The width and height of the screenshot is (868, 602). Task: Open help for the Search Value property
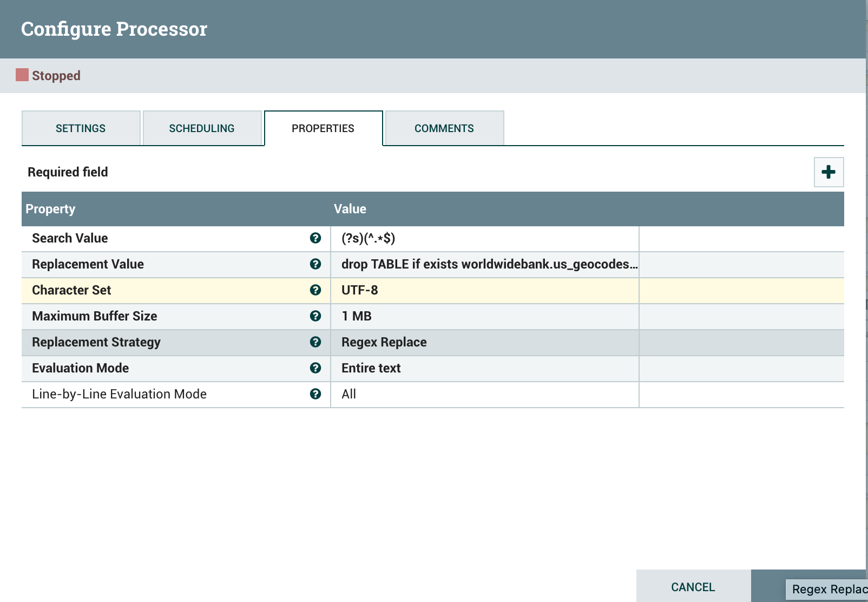(315, 238)
